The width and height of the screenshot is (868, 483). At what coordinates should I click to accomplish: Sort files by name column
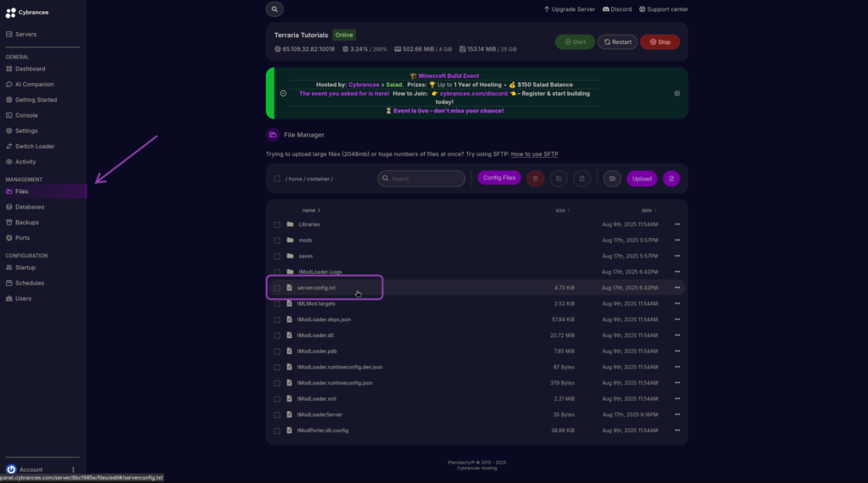(x=311, y=210)
